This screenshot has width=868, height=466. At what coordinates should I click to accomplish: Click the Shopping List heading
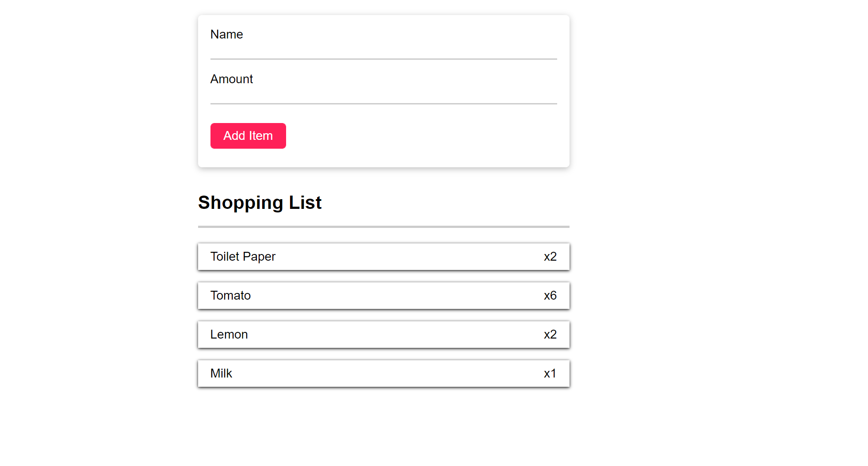260,203
